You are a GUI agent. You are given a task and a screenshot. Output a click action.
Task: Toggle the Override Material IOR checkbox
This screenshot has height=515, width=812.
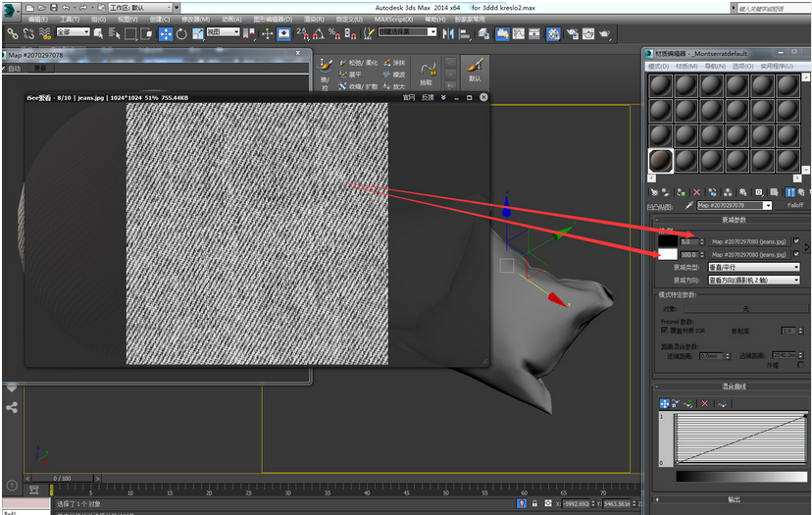click(664, 330)
